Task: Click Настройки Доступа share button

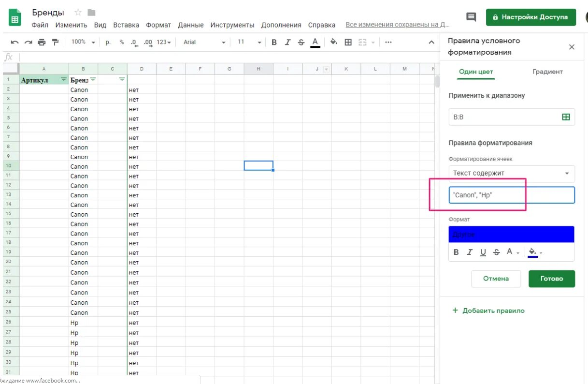Action: tap(531, 17)
